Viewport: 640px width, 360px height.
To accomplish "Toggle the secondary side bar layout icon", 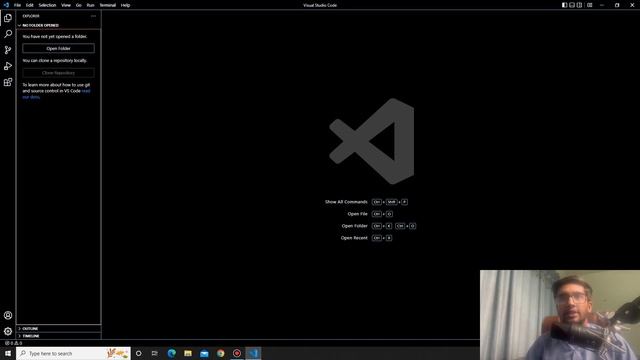I will (579, 5).
